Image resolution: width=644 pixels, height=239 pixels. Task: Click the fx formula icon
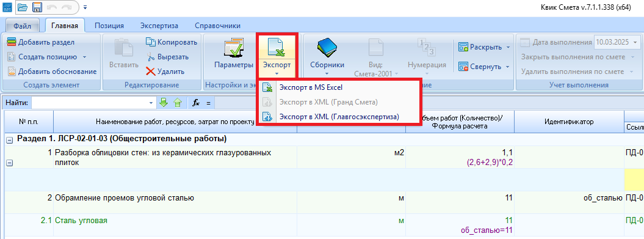pyautogui.click(x=197, y=103)
